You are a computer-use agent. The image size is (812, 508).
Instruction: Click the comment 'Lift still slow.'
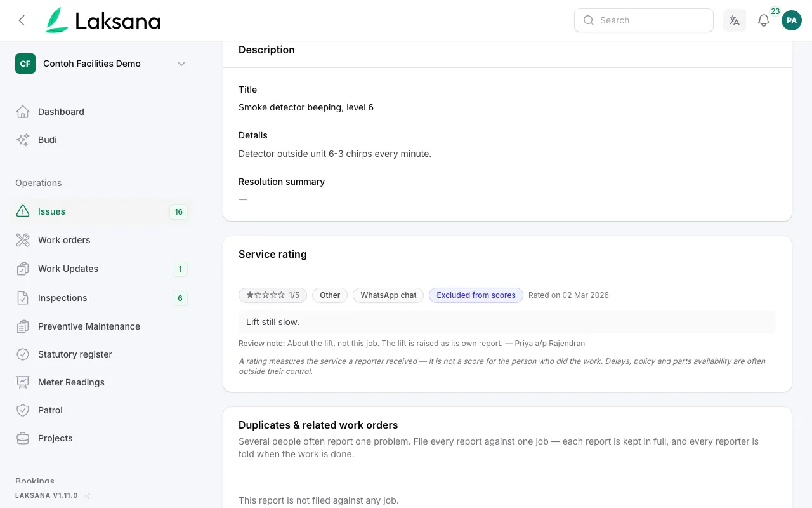point(273,322)
